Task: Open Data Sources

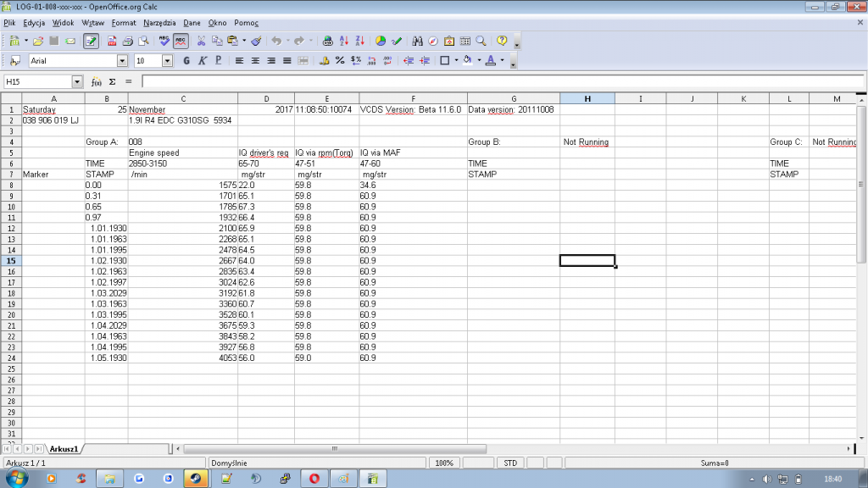Action: click(x=465, y=41)
